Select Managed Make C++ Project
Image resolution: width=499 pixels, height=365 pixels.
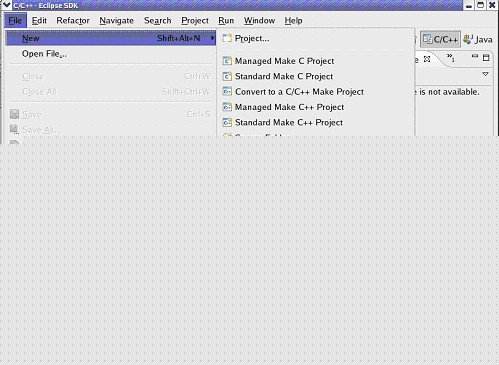coord(315,107)
